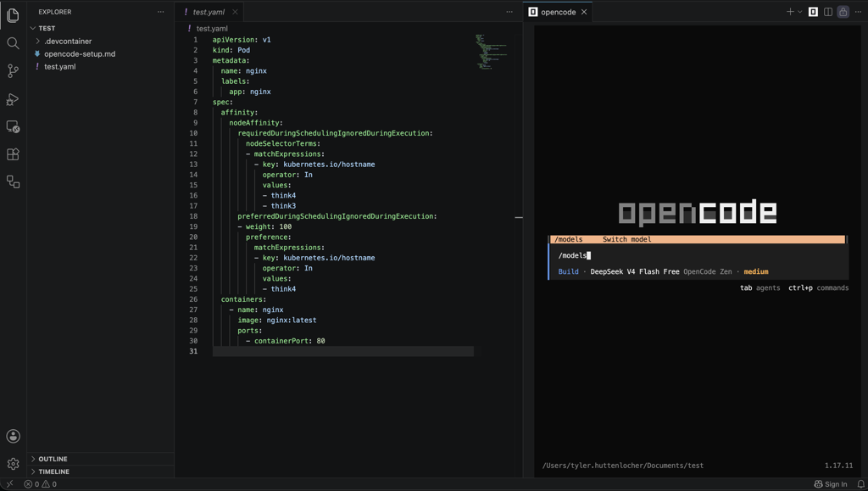Click the connected-squares icon below Extensions
868x491 pixels.
point(13,181)
